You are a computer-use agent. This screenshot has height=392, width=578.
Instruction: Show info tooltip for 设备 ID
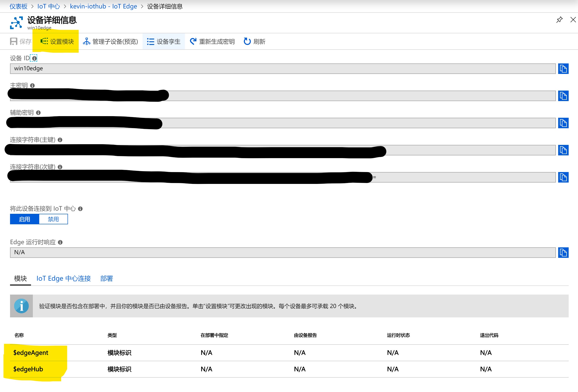[x=34, y=58]
